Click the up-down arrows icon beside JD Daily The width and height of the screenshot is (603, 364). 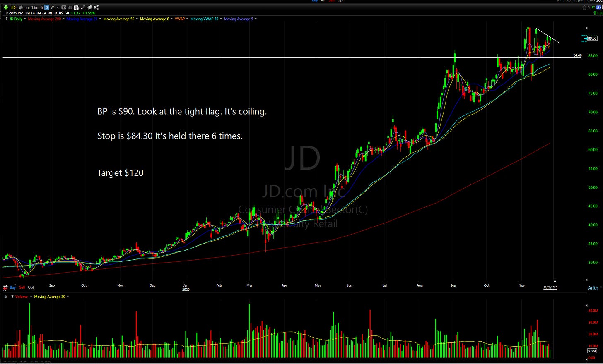7,19
